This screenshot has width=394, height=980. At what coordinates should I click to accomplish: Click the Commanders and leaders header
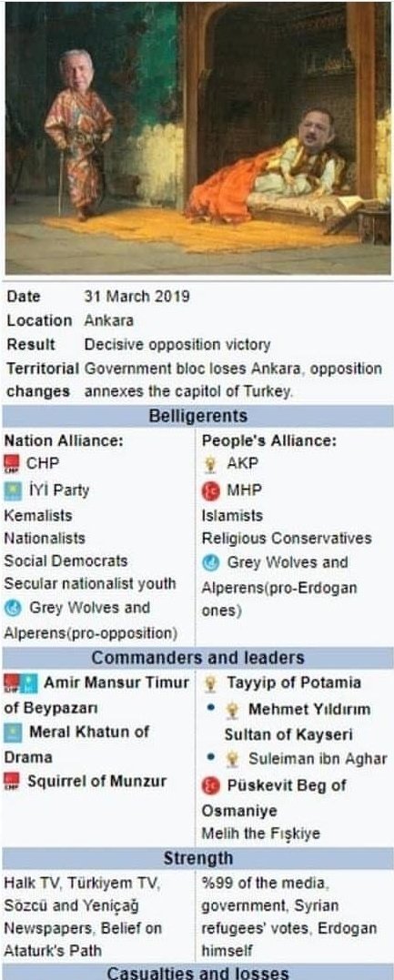(x=197, y=658)
